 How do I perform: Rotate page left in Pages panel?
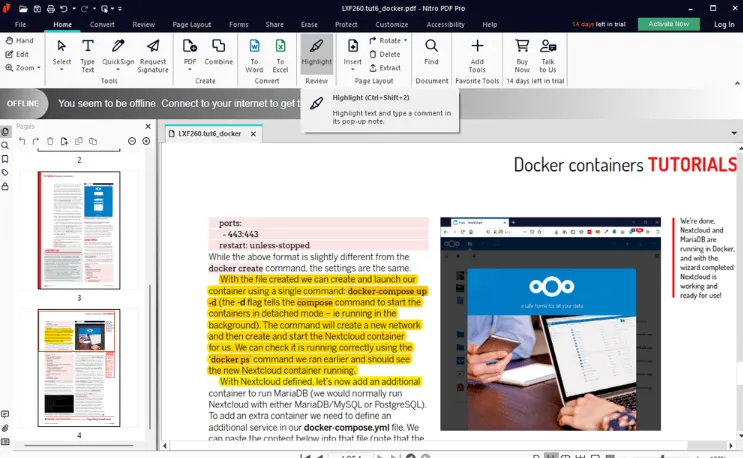pos(22,141)
